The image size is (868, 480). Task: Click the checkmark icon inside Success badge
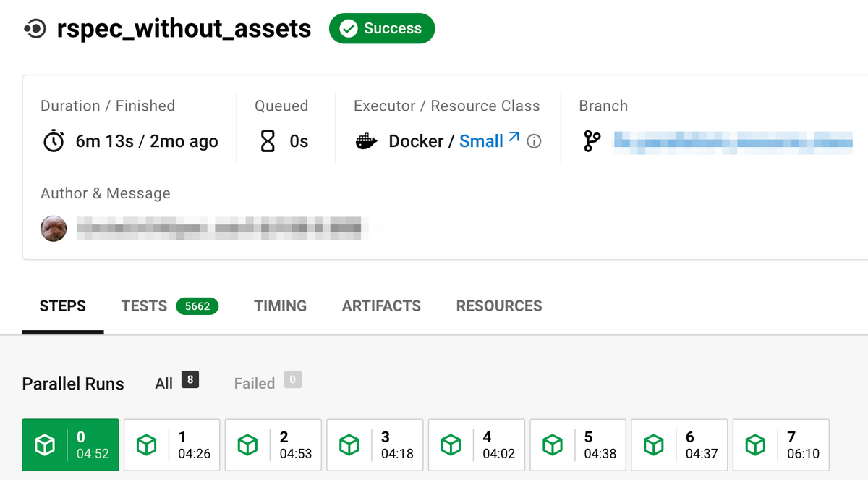pyautogui.click(x=349, y=29)
